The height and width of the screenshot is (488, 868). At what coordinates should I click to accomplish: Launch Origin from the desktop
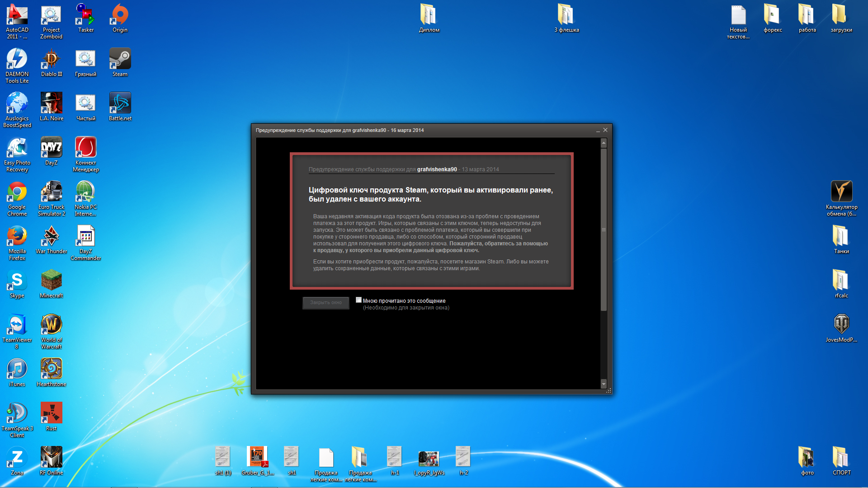tap(120, 18)
